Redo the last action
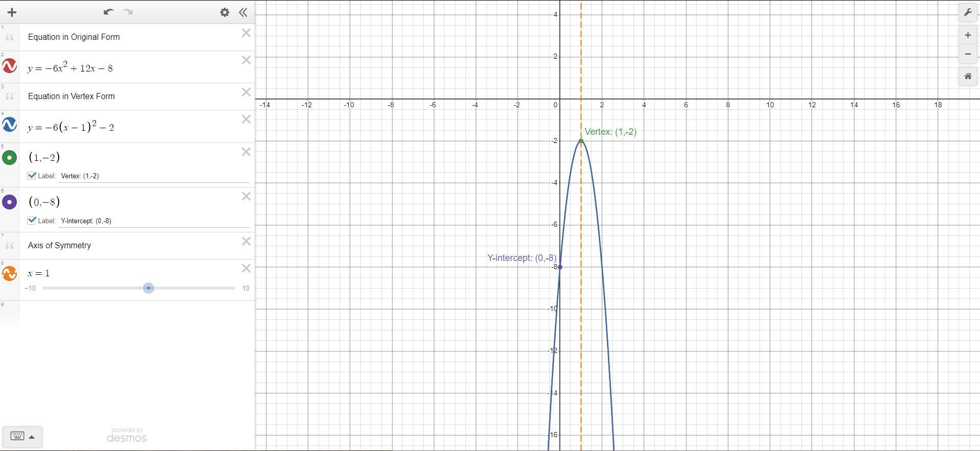Image resolution: width=980 pixels, height=451 pixels. click(x=128, y=12)
